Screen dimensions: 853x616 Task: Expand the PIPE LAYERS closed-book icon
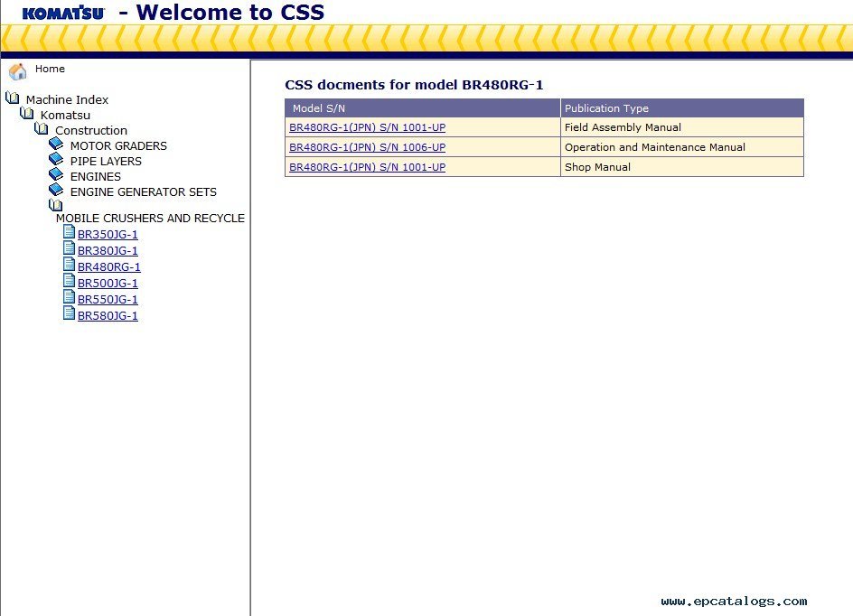(56, 159)
